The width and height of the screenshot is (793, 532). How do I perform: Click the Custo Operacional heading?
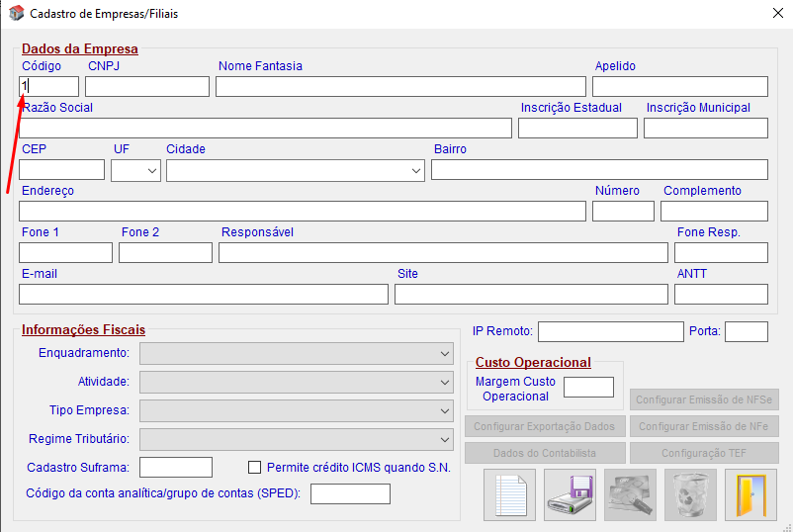coord(533,362)
